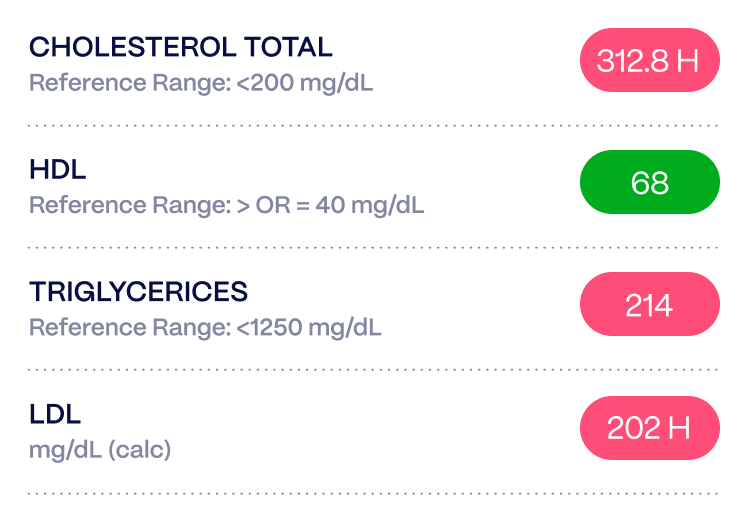Select the TRIGLYCERICES heading
Viewport: 740px width, 518px height.
[x=138, y=292]
